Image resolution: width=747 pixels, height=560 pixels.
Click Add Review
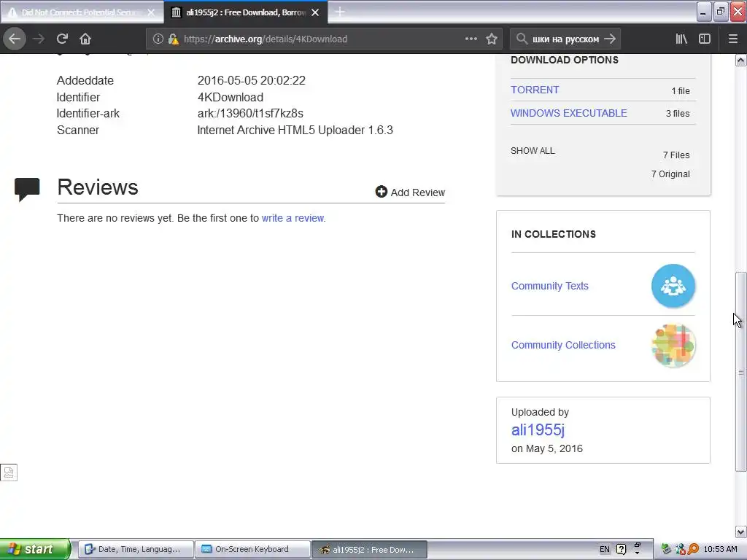pyautogui.click(x=410, y=192)
